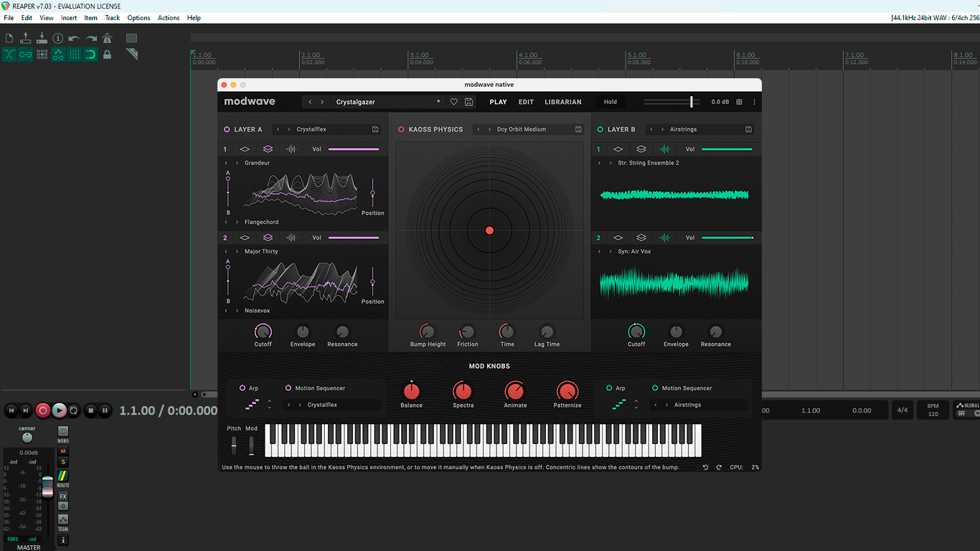Click modwave undo arrow in status bar
The image size is (980, 551).
(705, 467)
